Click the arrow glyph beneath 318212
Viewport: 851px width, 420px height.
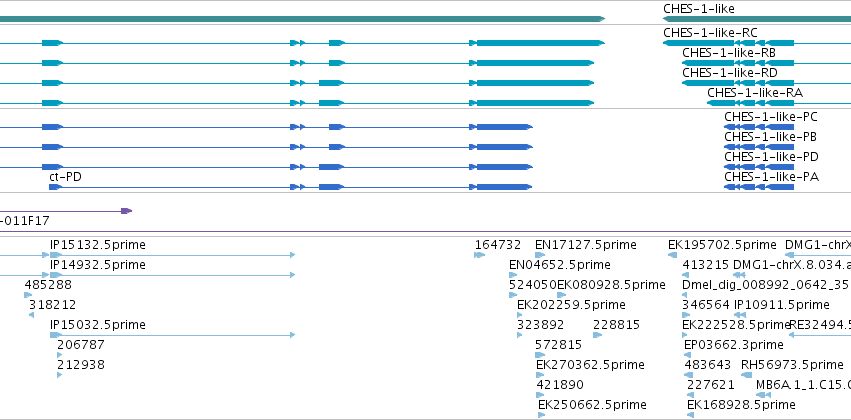point(31,315)
